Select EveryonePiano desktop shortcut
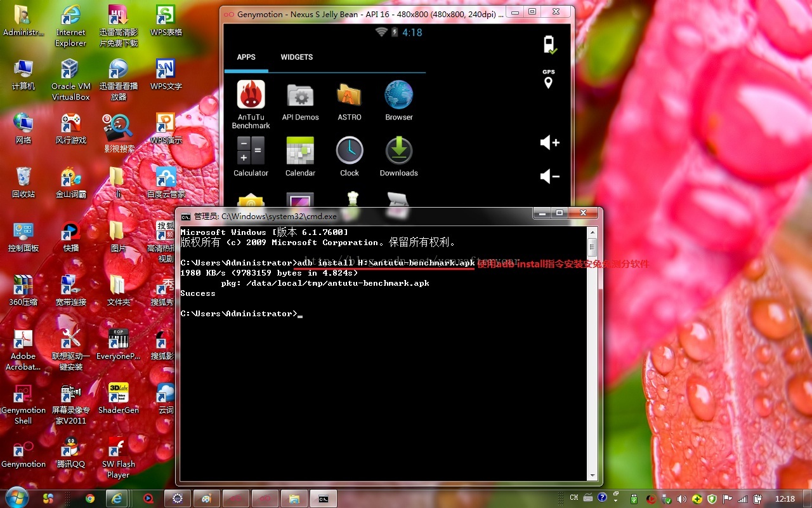Screen dimensions: 812x508 [x=118, y=345]
